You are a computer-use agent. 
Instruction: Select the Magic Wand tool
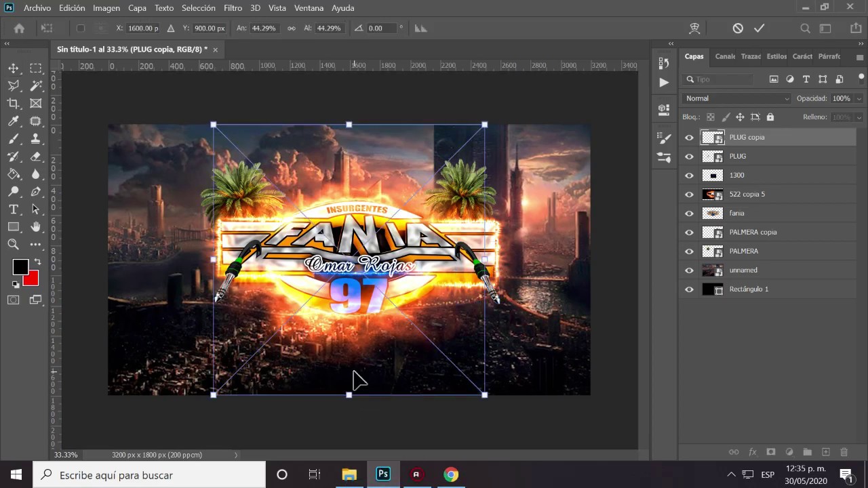tap(36, 86)
